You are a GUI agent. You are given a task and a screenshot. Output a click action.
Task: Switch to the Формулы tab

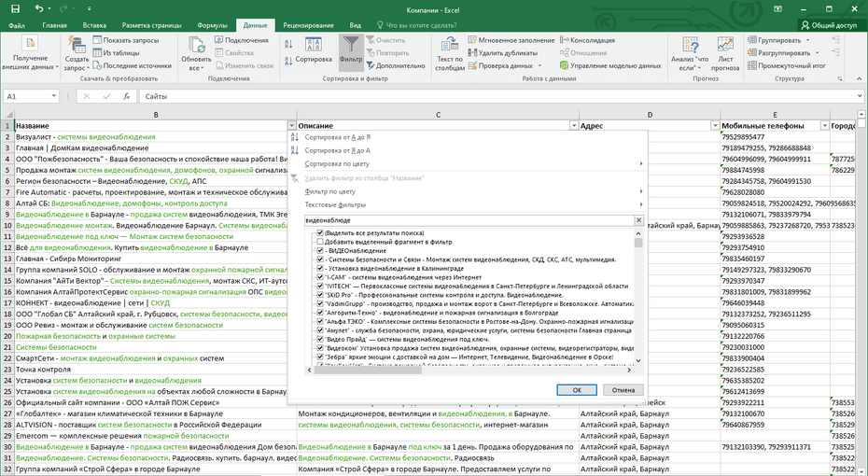pos(213,25)
